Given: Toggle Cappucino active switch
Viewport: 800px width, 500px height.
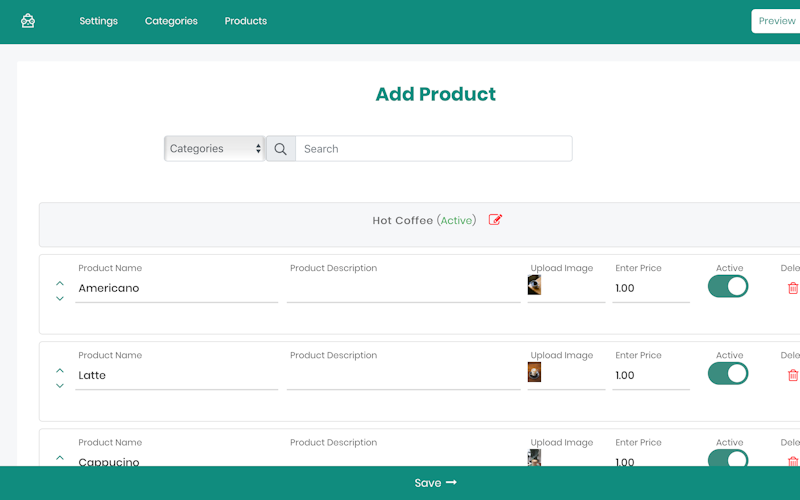Looking at the screenshot, I should click(728, 459).
